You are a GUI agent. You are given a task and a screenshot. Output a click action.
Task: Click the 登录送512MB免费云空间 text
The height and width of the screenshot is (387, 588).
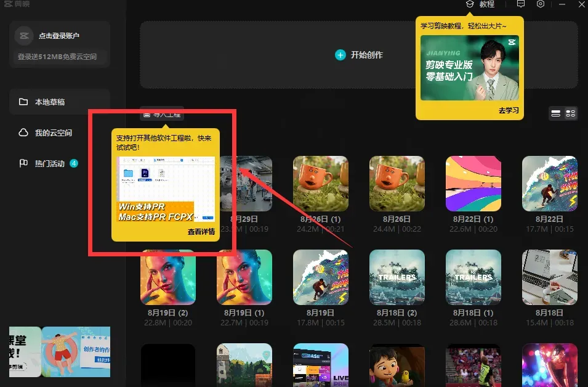[57, 57]
